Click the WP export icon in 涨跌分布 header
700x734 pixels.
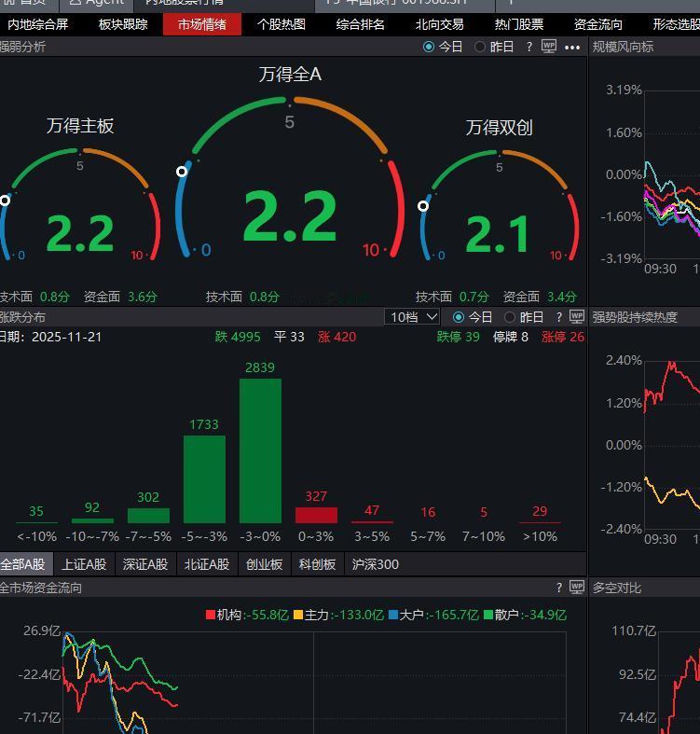(577, 317)
